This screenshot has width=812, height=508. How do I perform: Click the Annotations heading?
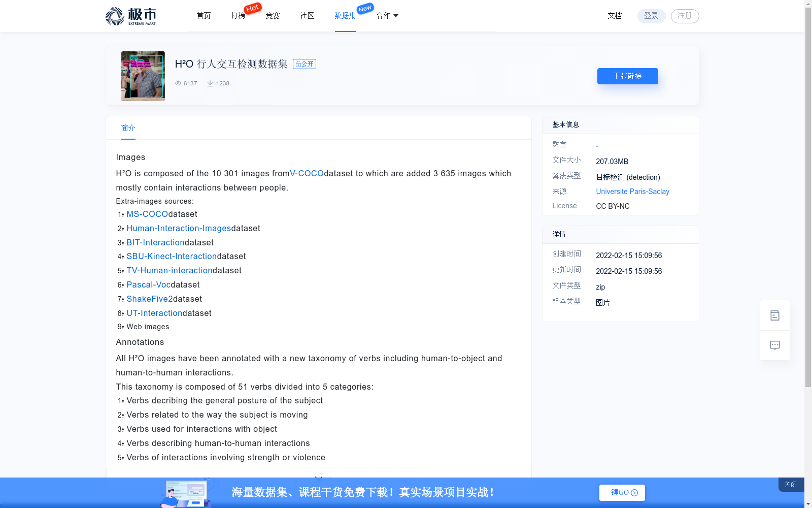pyautogui.click(x=140, y=342)
